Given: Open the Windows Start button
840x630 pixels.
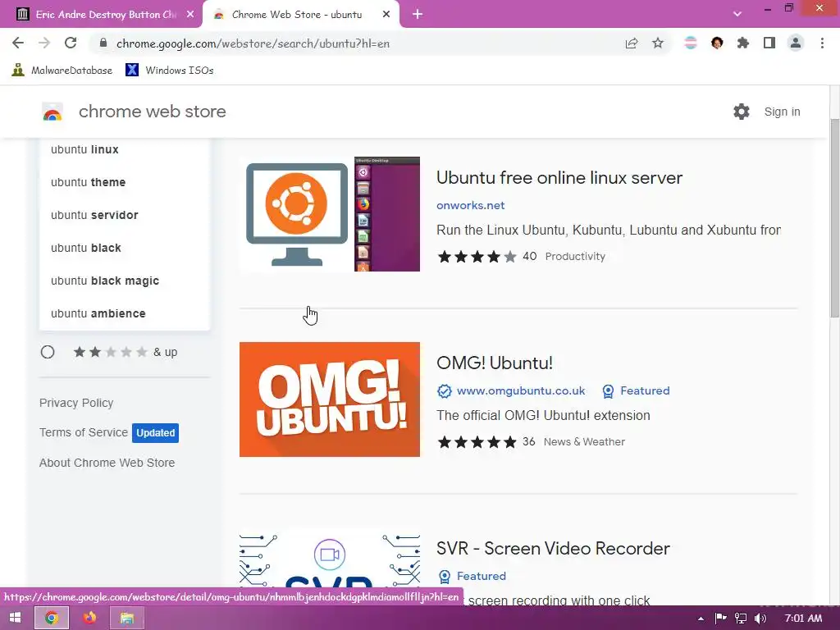Looking at the screenshot, I should point(15,618).
